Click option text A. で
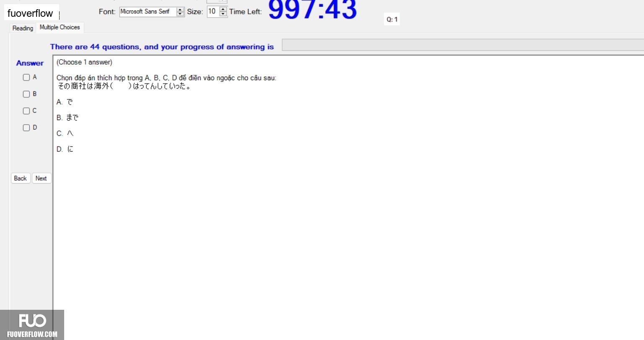Image resolution: width=644 pixels, height=340 pixels. coord(65,102)
